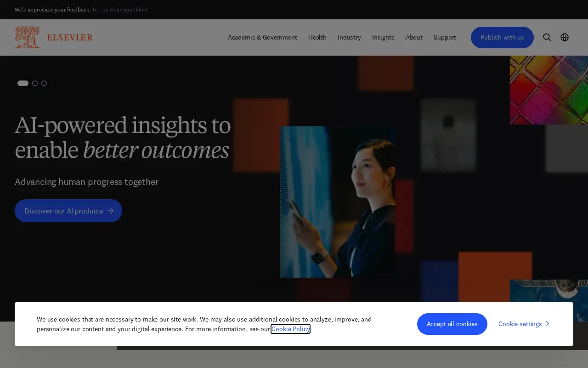This screenshot has width=588, height=368.
Task: Open the globe region selector icon
Action: tap(565, 37)
